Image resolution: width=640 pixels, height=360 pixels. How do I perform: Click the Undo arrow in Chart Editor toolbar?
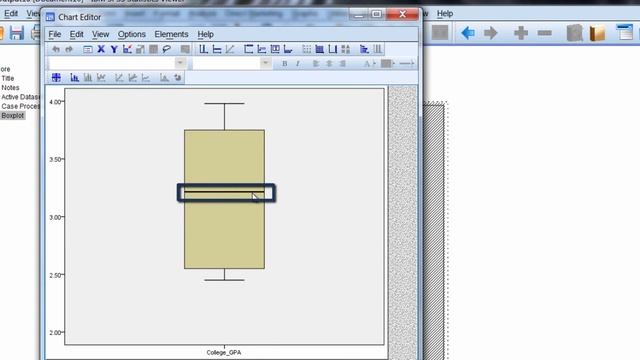pos(56,49)
